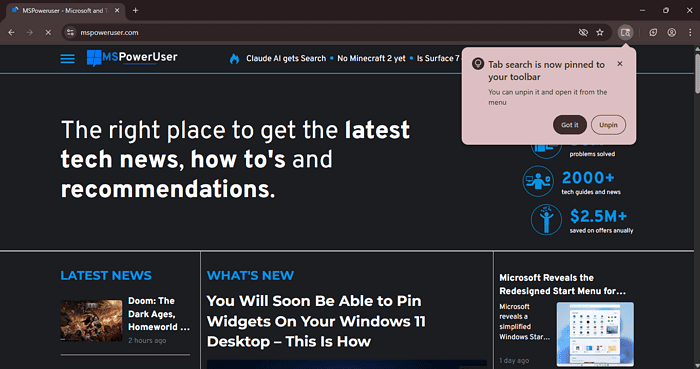The width and height of the screenshot is (700, 369).
Task: Open the Chrome profile avatar icon
Action: click(x=671, y=33)
